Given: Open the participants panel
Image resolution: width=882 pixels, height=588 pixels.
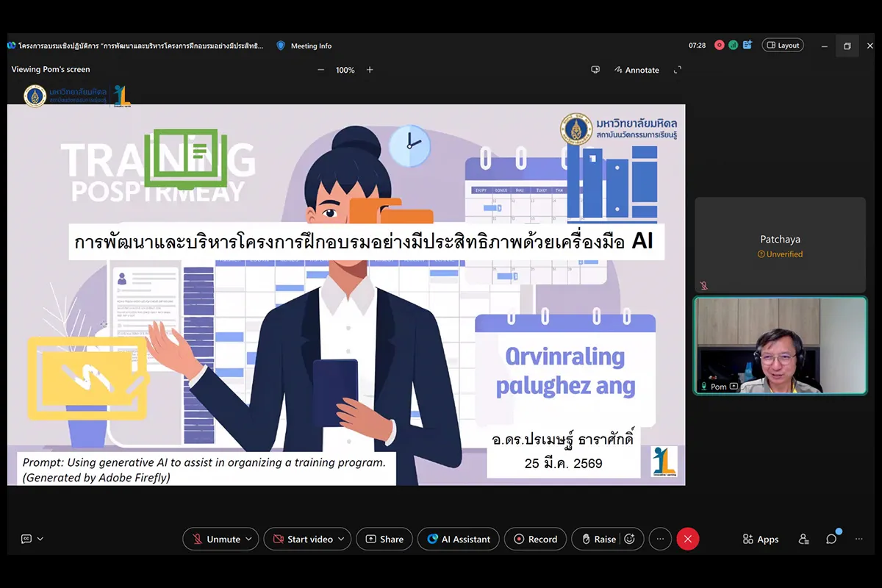Looking at the screenshot, I should pos(803,539).
